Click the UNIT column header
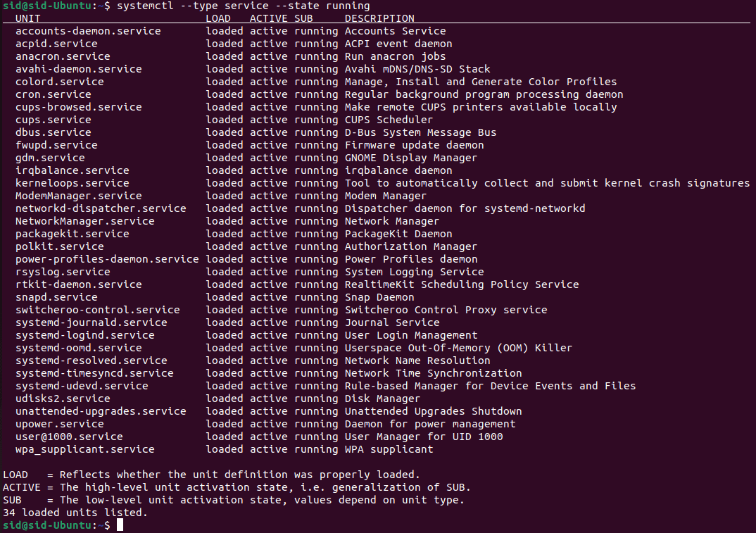Viewport: 756px width, 533px height. (x=27, y=18)
